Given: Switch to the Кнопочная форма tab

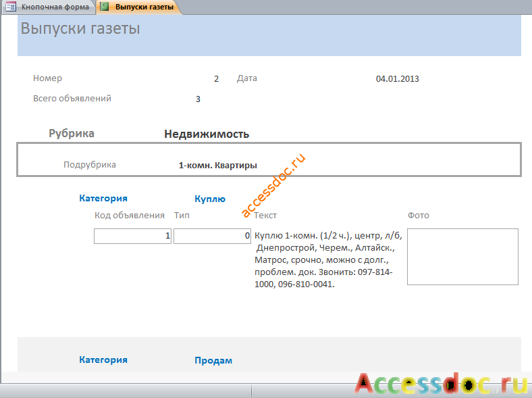Looking at the screenshot, I should pyautogui.click(x=49, y=7).
